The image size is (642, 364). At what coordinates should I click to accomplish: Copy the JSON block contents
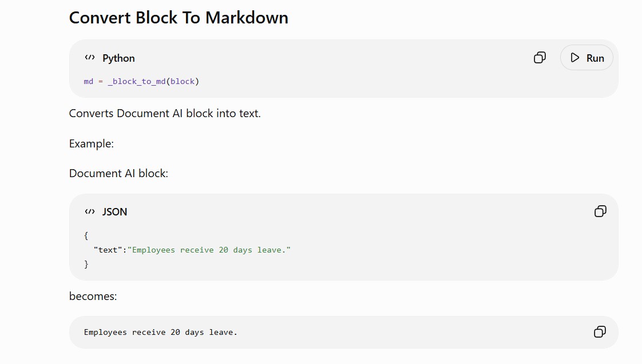600,211
